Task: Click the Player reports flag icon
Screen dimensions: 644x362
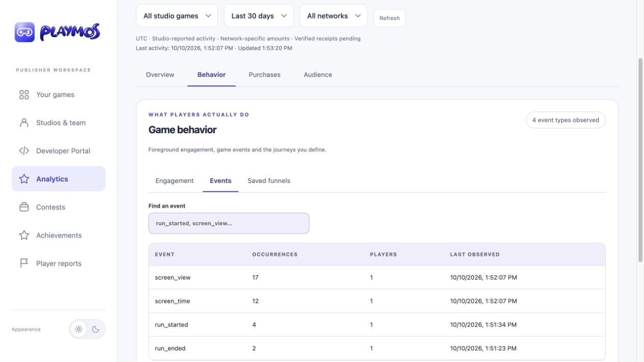Action: pyautogui.click(x=24, y=263)
